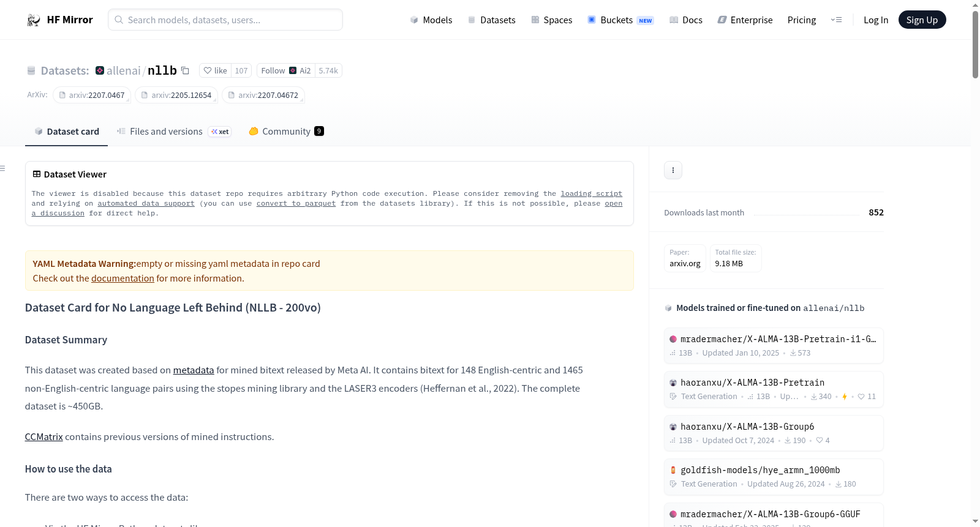Open the haoranxu/X-ALMA-13B-Pretrain model

(x=774, y=389)
